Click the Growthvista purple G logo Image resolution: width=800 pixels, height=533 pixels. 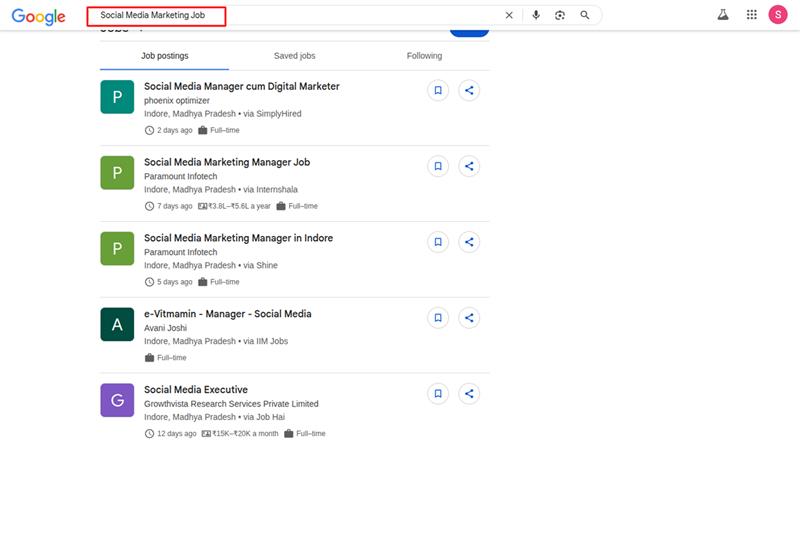[117, 400]
